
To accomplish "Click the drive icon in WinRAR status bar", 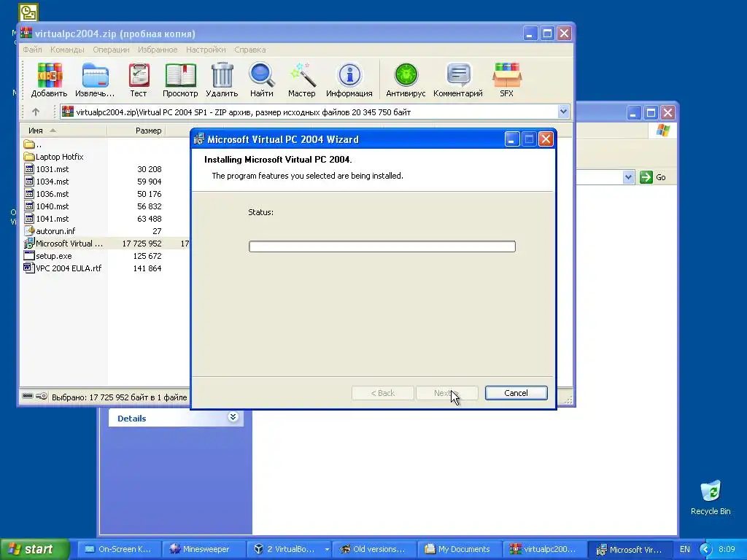I will 28,396.
